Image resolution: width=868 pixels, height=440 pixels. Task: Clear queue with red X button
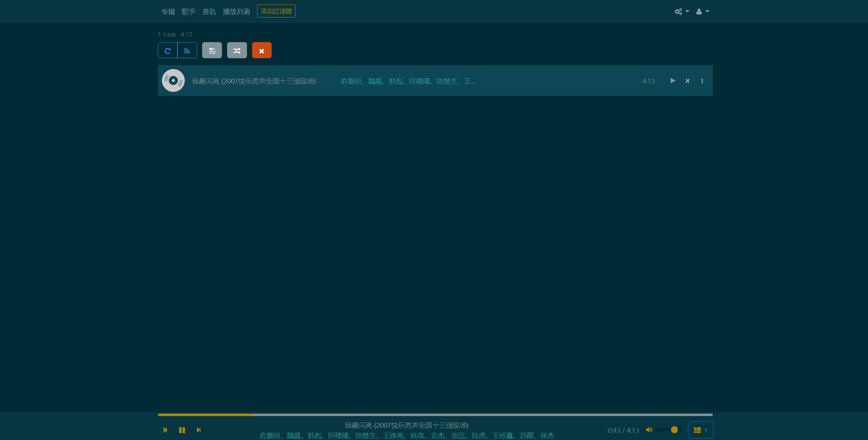[x=262, y=51]
